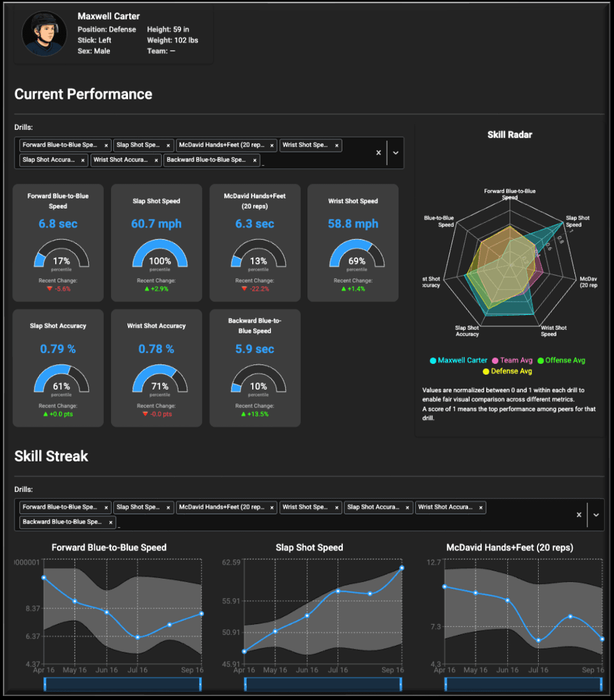Remove the Slap Shot Speed drill chip
The image size is (614, 700).
[x=168, y=145]
